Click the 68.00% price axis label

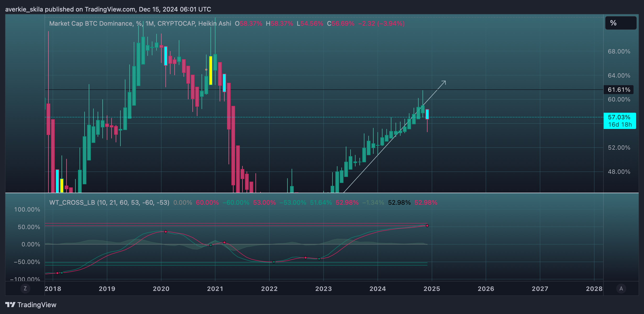619,51
